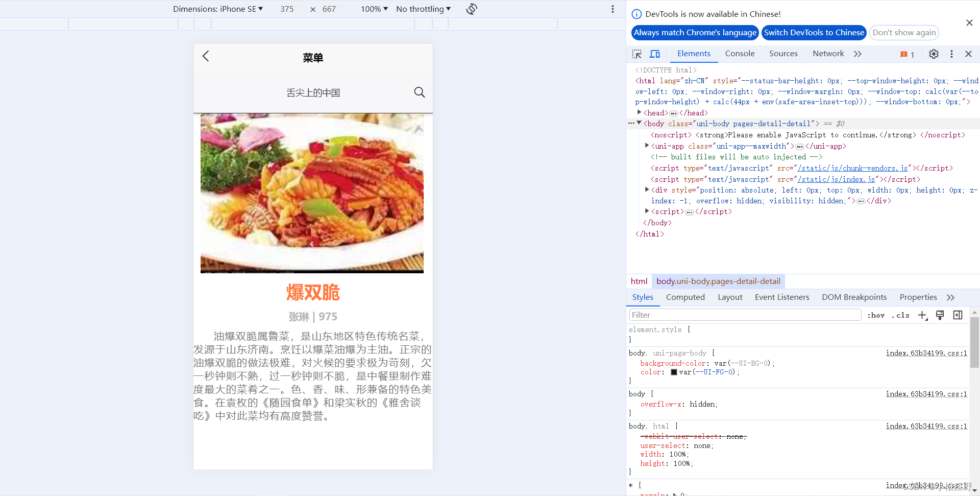Viewport: 980px width, 496px height.
Task: Switch to the Network tab
Action: click(x=828, y=54)
